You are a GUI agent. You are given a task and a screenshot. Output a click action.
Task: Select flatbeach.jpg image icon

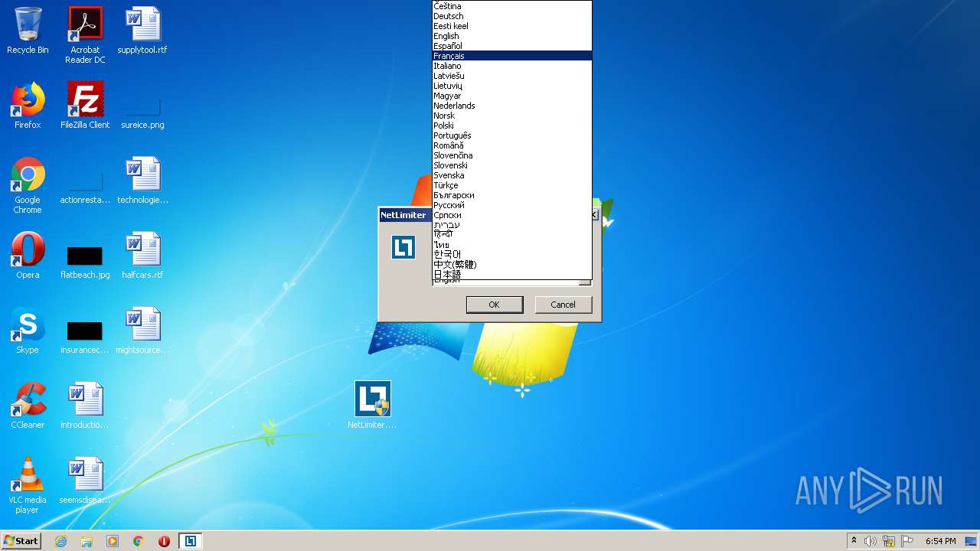point(85,262)
